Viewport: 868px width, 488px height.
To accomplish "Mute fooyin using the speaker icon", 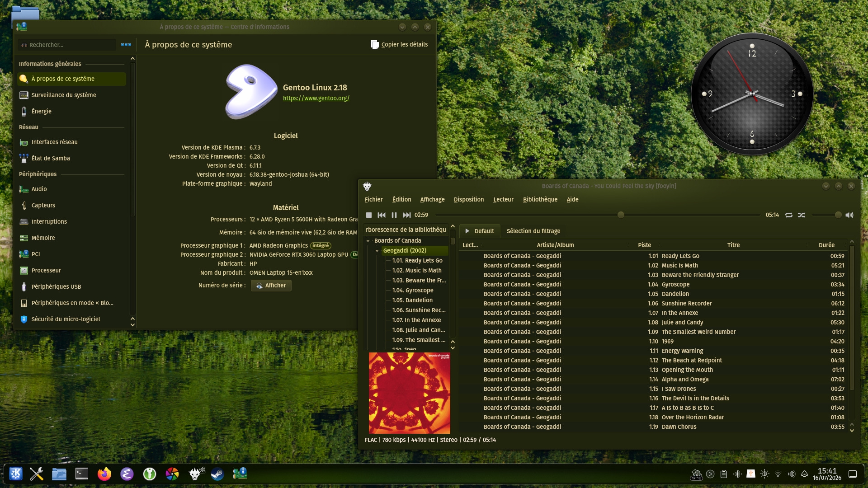I will click(x=849, y=215).
